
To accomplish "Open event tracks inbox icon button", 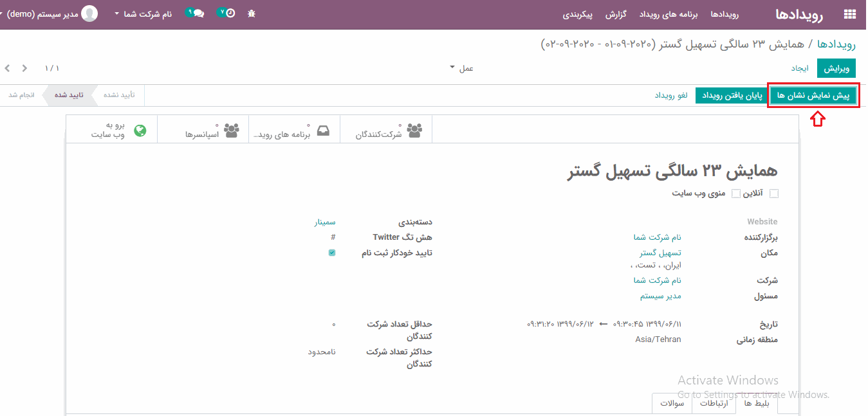I will pos(323,131).
